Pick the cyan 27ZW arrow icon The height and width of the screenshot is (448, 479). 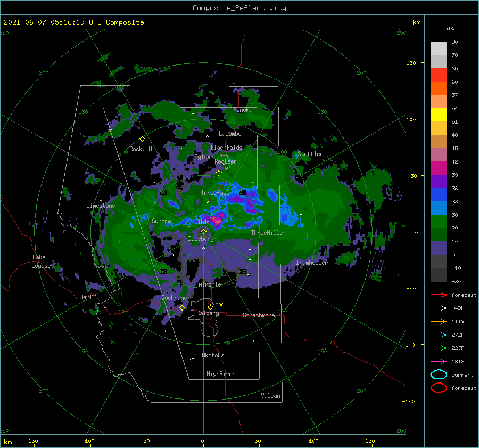click(x=439, y=335)
